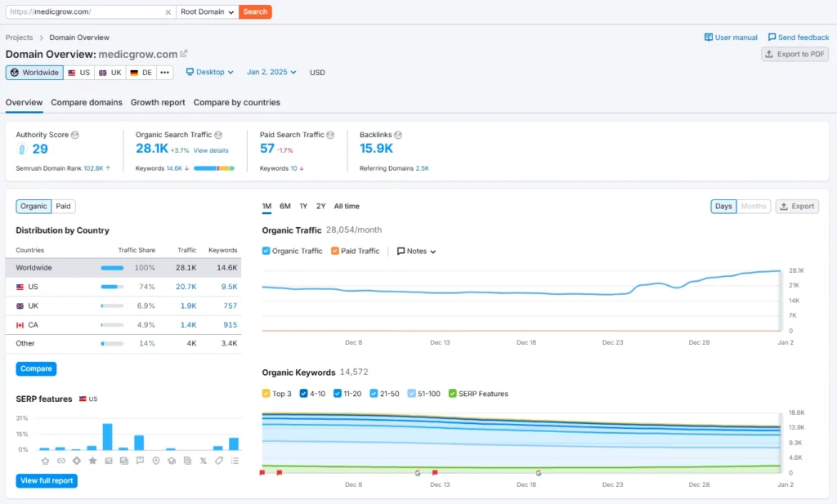The image size is (837, 504).
Task: Select the DE database tab
Action: (141, 73)
